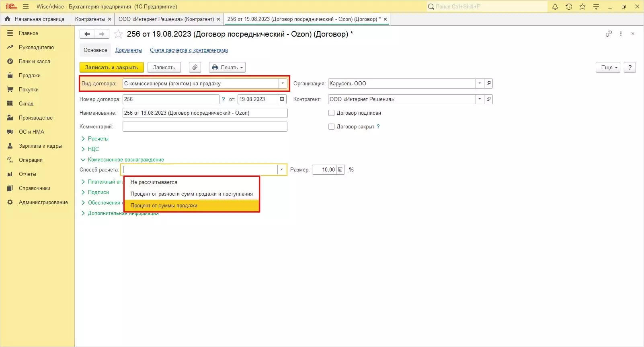The height and width of the screenshot is (347, 644).
Task: Open Счета расчетов с контрагентами link
Action: pyautogui.click(x=189, y=50)
